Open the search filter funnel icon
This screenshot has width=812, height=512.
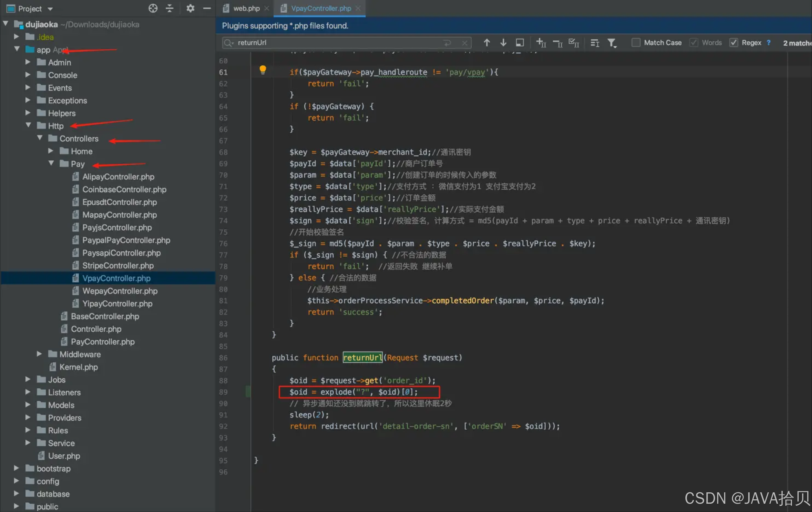[x=612, y=43]
